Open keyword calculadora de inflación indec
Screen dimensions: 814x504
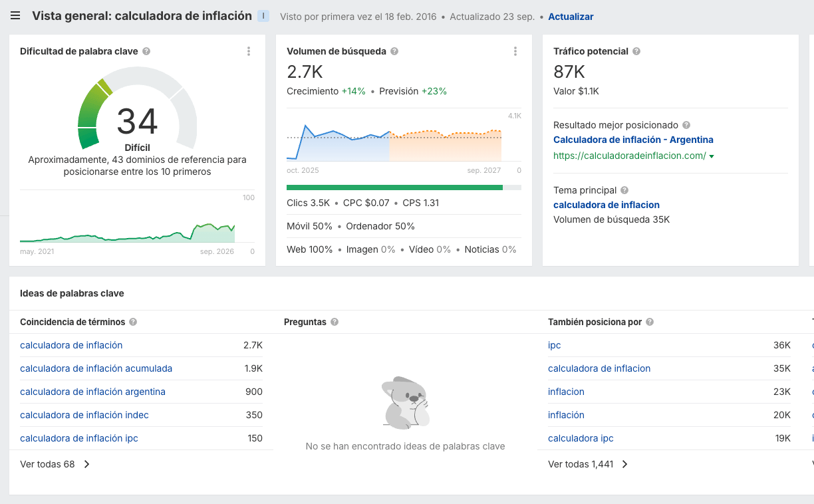click(84, 415)
